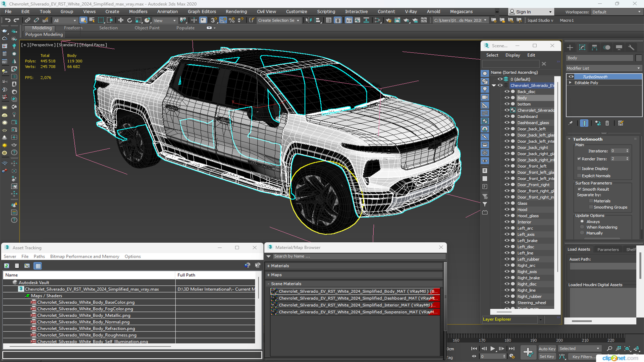Open the Modifiers menu
The image size is (644, 362).
tap(138, 11)
